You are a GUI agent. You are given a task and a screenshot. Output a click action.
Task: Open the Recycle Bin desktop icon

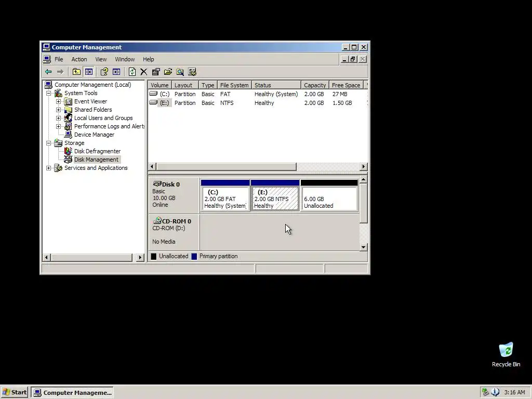pos(506,354)
